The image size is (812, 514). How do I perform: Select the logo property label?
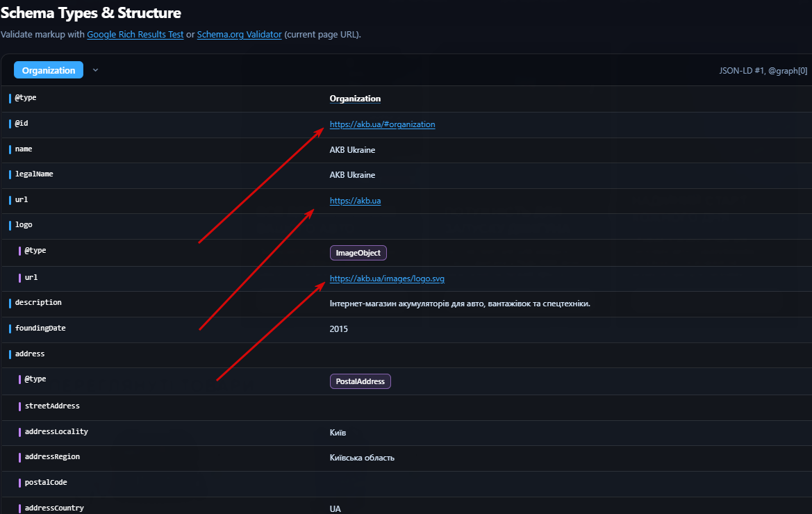tap(24, 224)
